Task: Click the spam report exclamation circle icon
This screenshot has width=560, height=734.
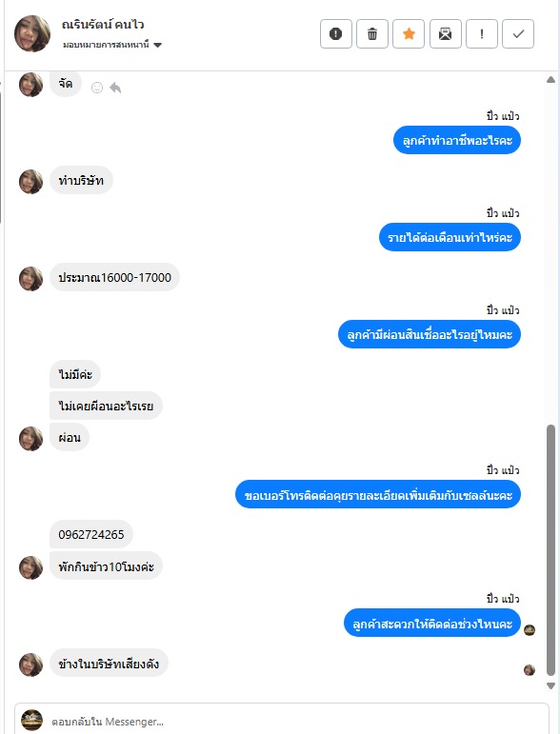Action: [x=336, y=33]
